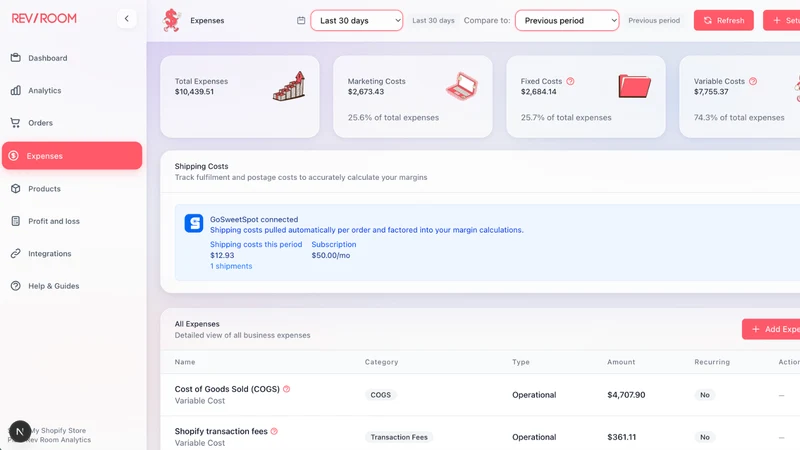800x450 pixels.
Task: Click the Amount column header
Action: pyautogui.click(x=621, y=362)
